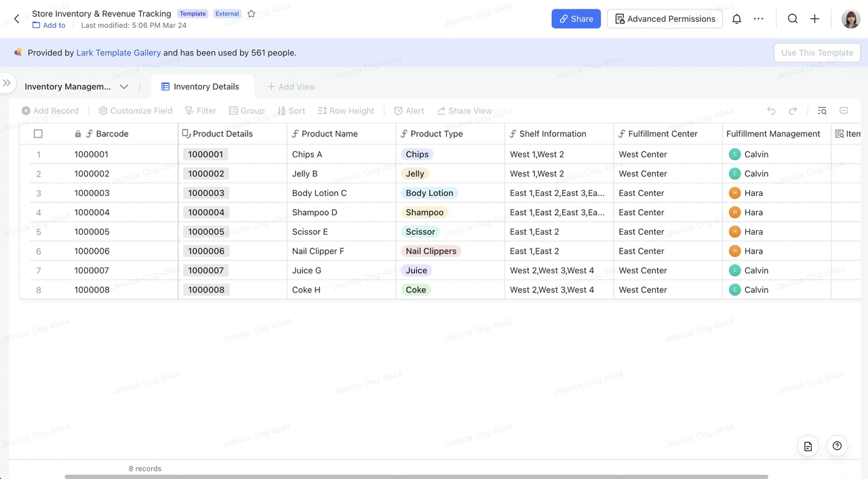Click the horizontal scrollbar at bottom
Viewport: 868px width, 479px height.
click(x=416, y=476)
